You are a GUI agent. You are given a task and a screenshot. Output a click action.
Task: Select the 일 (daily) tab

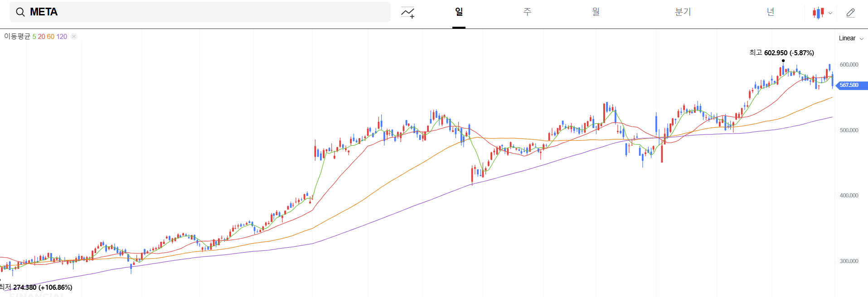coord(459,12)
